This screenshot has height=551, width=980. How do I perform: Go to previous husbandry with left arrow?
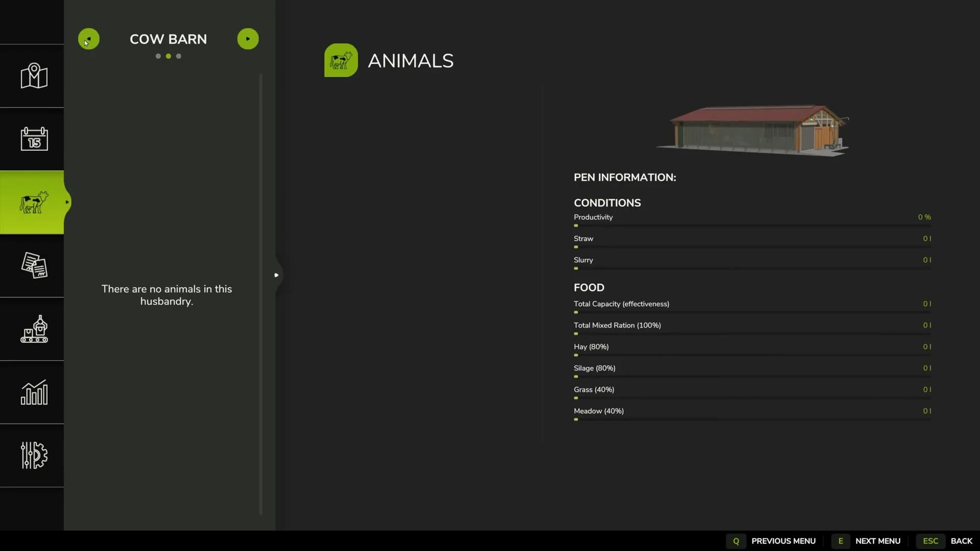pyautogui.click(x=89, y=39)
